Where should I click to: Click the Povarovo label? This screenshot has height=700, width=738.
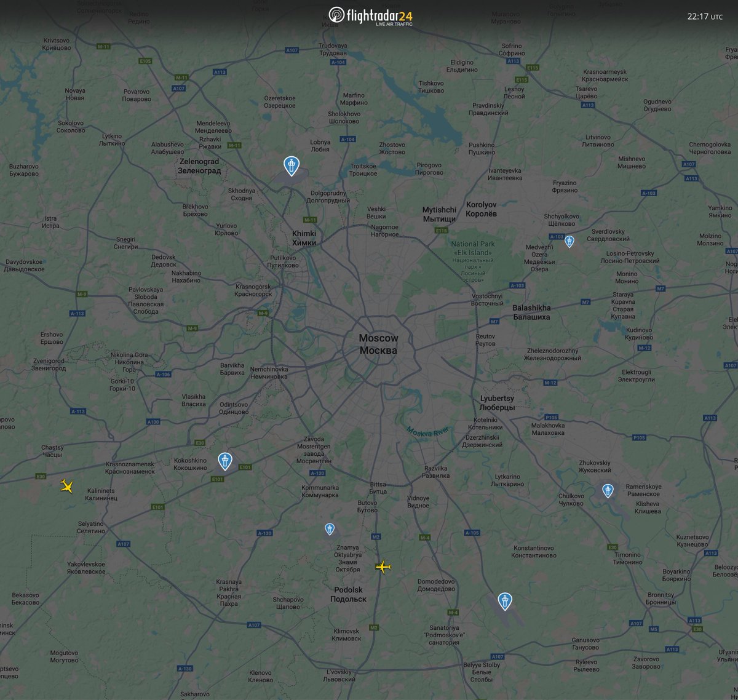136,95
